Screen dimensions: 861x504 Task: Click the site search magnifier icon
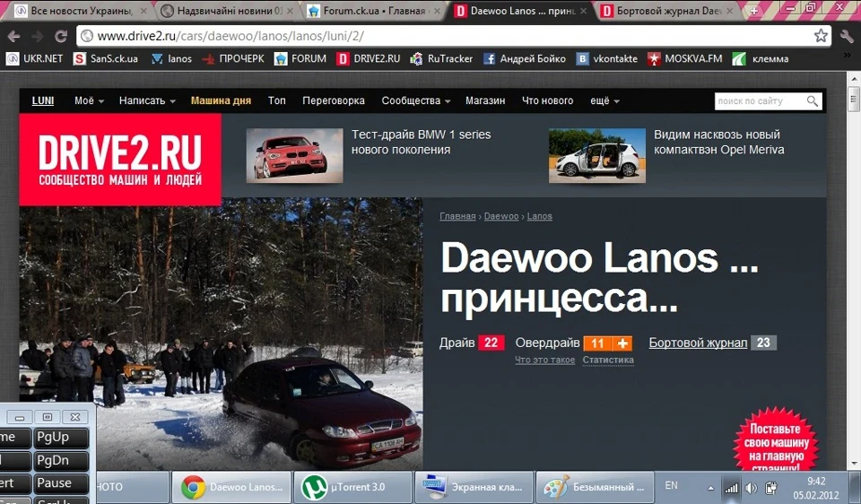click(813, 101)
